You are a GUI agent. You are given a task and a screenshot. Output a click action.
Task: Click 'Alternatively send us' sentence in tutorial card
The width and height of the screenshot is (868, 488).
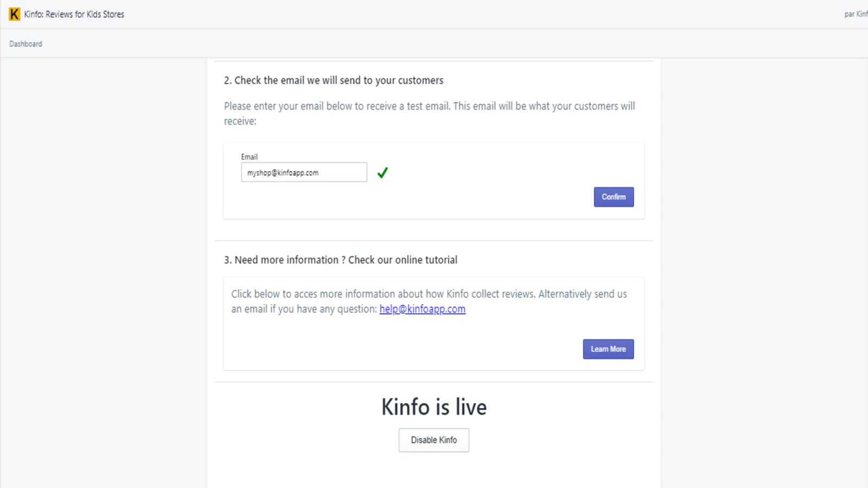(583, 294)
